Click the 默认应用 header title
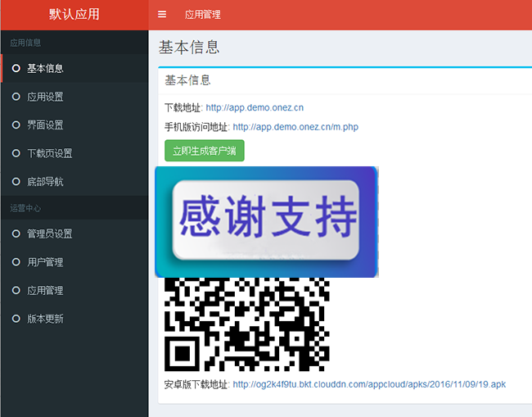The height and width of the screenshot is (417, 532). pyautogui.click(x=74, y=14)
